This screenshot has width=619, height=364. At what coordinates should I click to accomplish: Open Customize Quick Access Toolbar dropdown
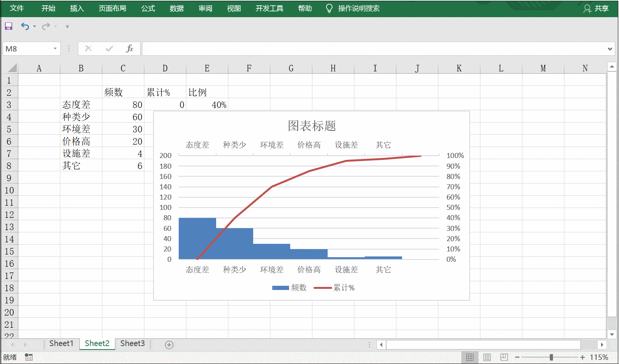click(x=67, y=26)
